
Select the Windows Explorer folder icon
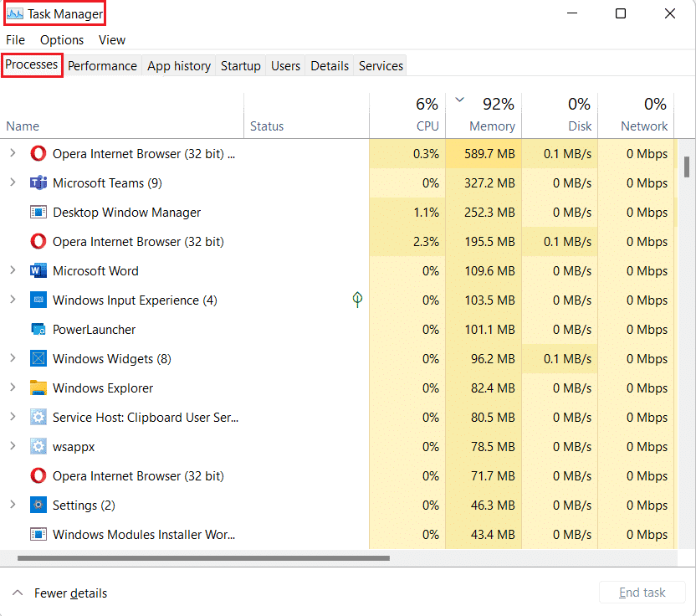pyautogui.click(x=37, y=388)
